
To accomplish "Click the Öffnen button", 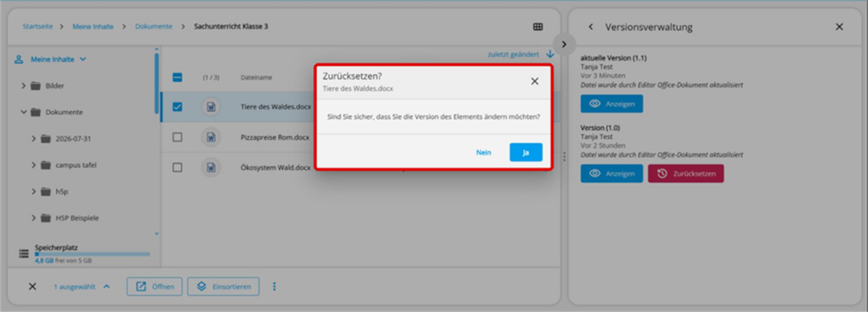I will click(x=154, y=287).
